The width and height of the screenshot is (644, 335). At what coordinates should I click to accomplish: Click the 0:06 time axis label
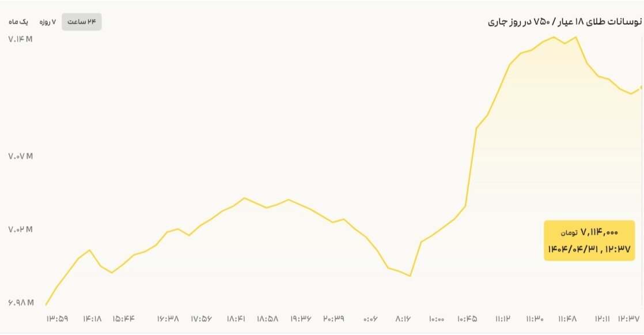tap(370, 318)
